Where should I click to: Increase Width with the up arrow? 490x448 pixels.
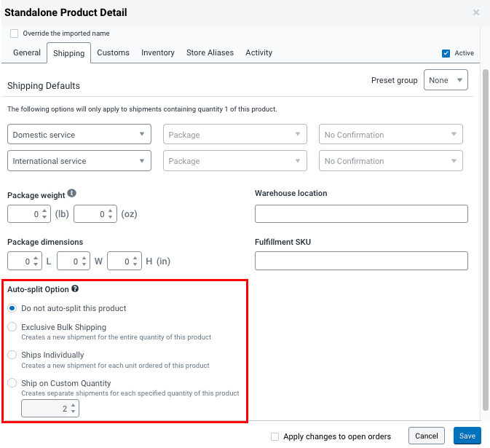(x=84, y=258)
